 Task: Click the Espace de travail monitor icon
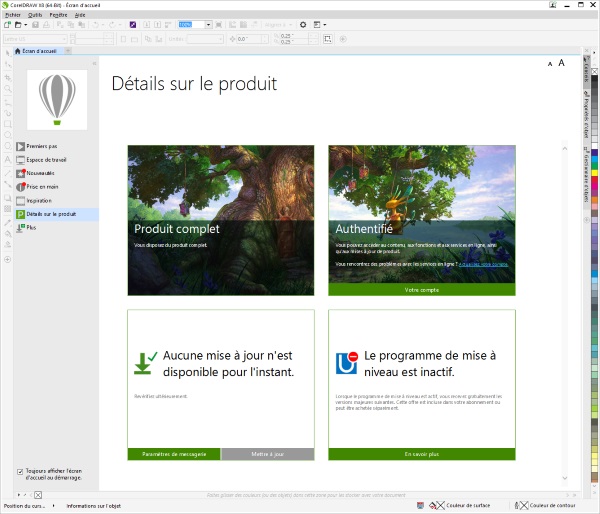click(x=20, y=160)
